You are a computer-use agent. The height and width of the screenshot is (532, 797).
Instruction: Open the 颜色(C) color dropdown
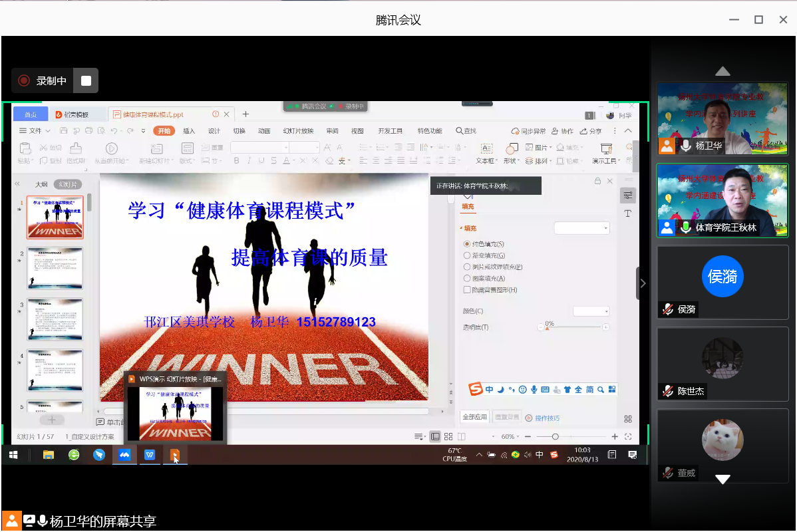point(591,311)
